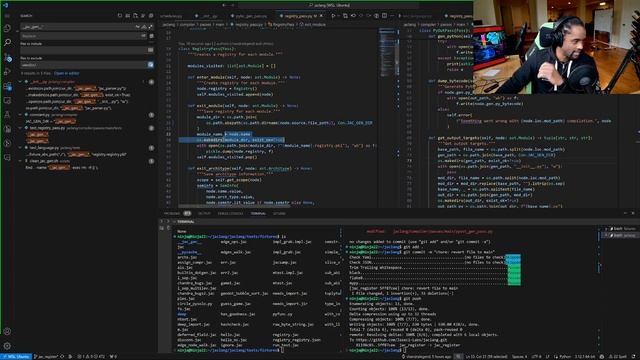
Task: Toggle Match Case in search field
Action: [138, 27]
